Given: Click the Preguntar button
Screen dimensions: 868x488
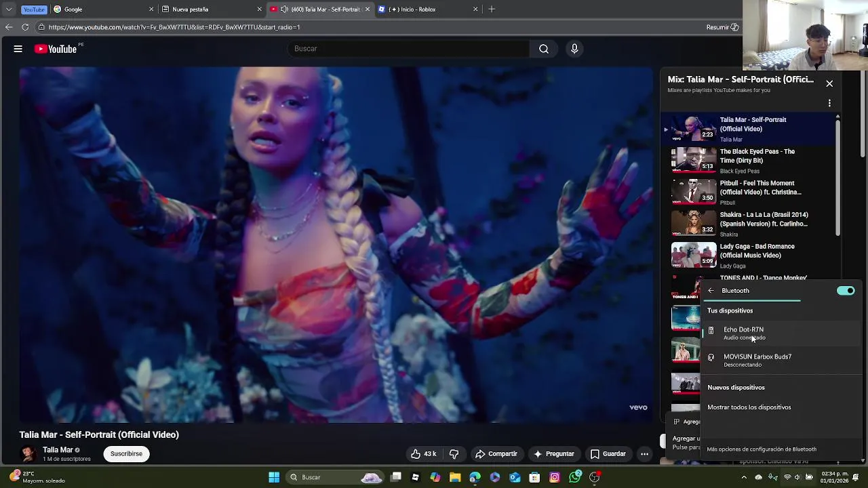Looking at the screenshot, I should coord(553,454).
